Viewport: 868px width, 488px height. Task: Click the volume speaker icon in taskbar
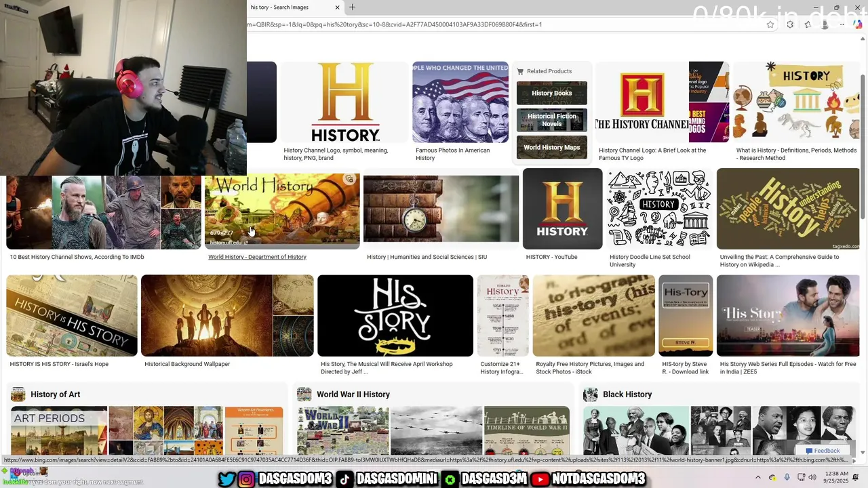[812, 477]
